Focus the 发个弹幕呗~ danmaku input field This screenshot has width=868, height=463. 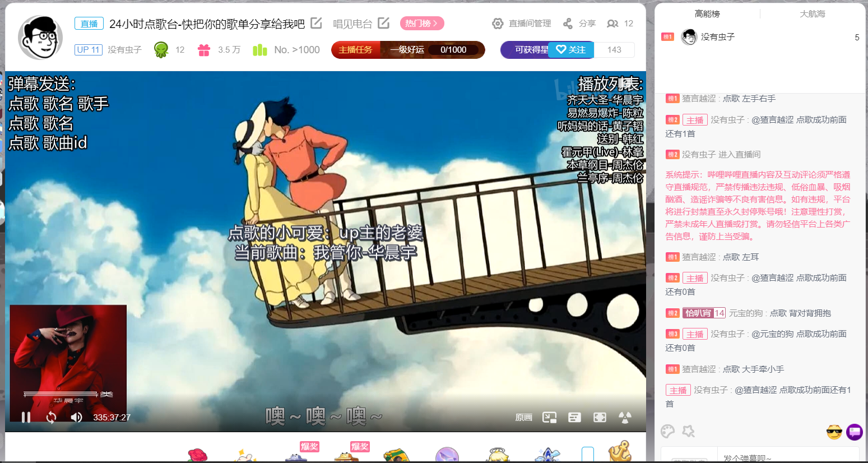point(788,457)
